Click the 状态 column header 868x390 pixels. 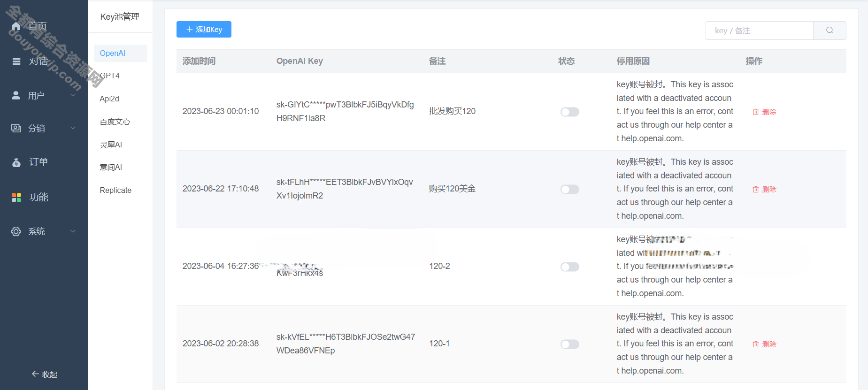tap(567, 61)
